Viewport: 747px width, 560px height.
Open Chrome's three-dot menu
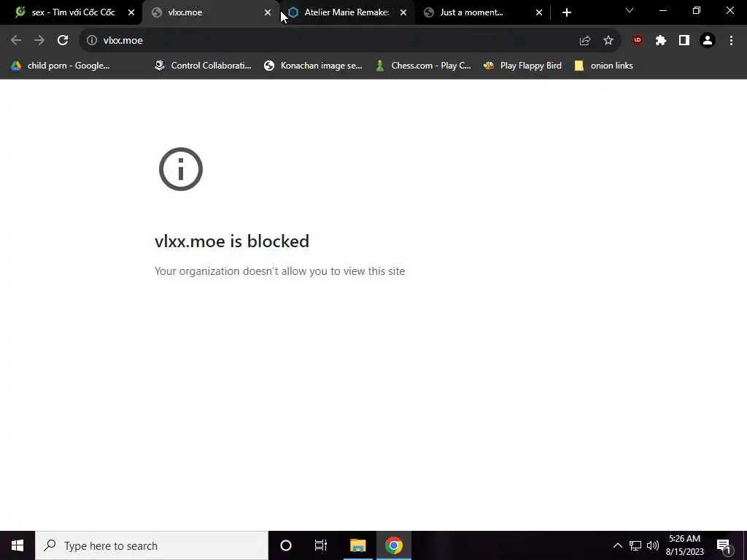[x=731, y=41]
